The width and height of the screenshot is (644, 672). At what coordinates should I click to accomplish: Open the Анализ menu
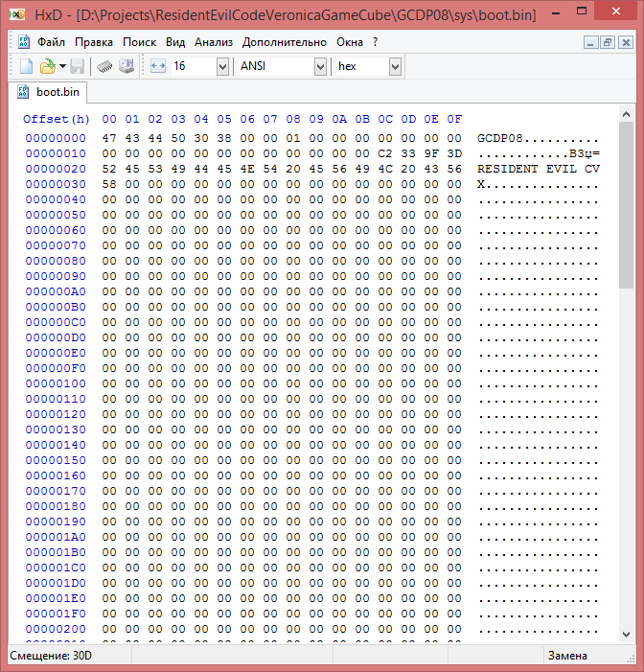click(x=214, y=42)
